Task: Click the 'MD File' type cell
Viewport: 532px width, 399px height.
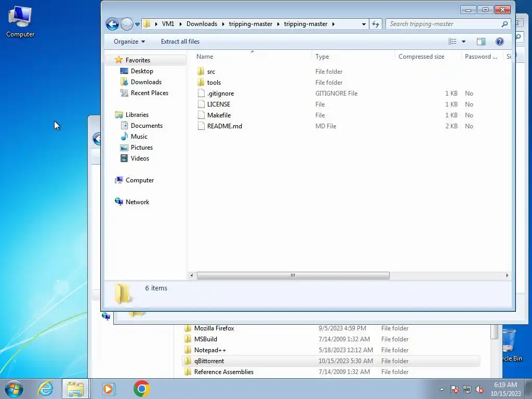Action: [x=326, y=126]
